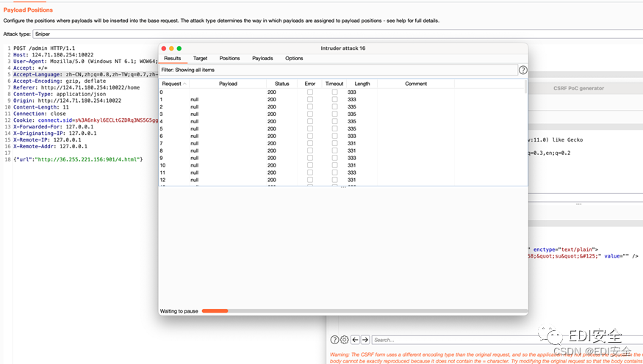Maximize the Intruder attack 16 window
This screenshot has height=364, width=643.
[x=179, y=48]
